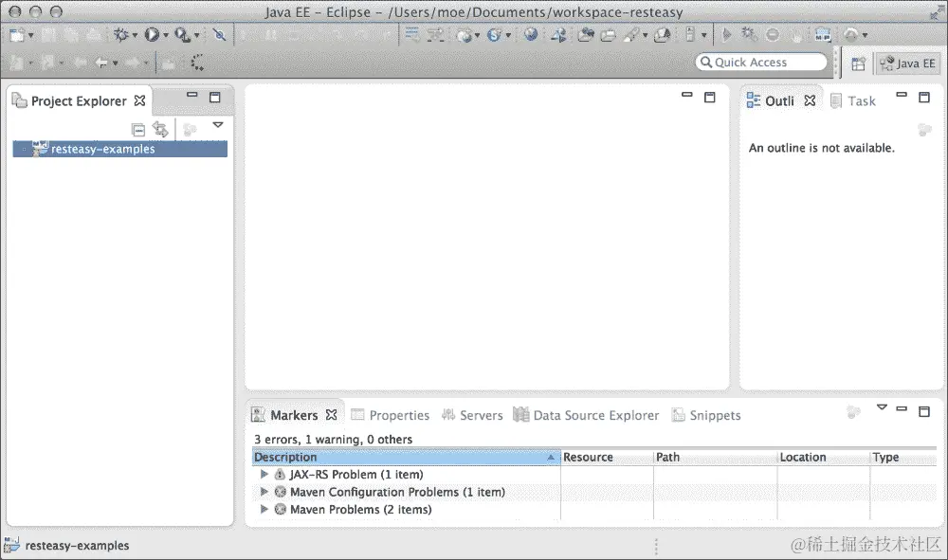Viewport: 948px width, 560px height.
Task: Click the Run External Tools icon
Action: point(182,35)
